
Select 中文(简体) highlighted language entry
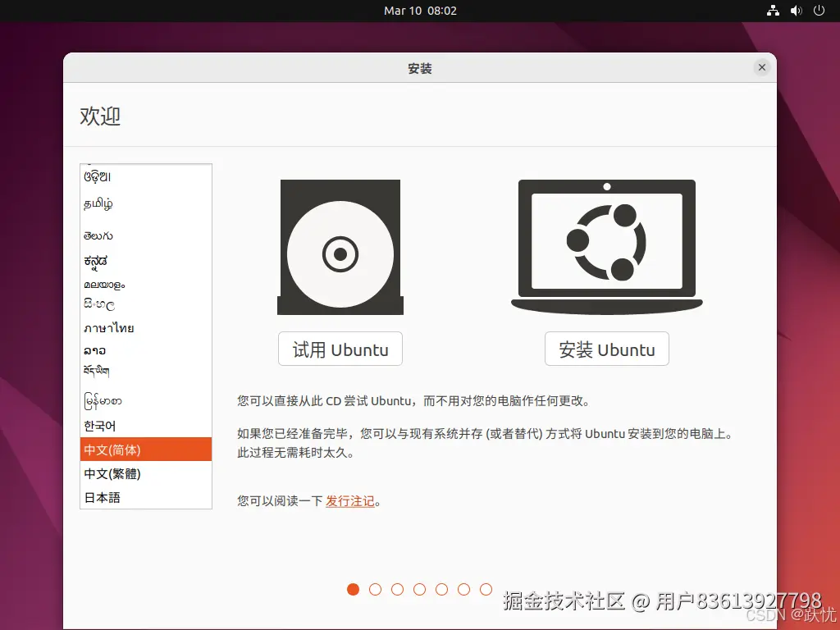[146, 450]
